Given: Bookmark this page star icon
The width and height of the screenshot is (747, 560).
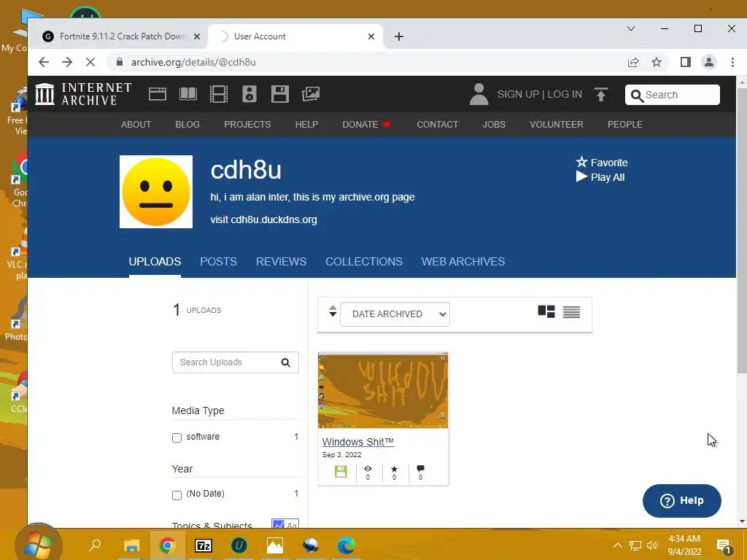Looking at the screenshot, I should tap(657, 62).
